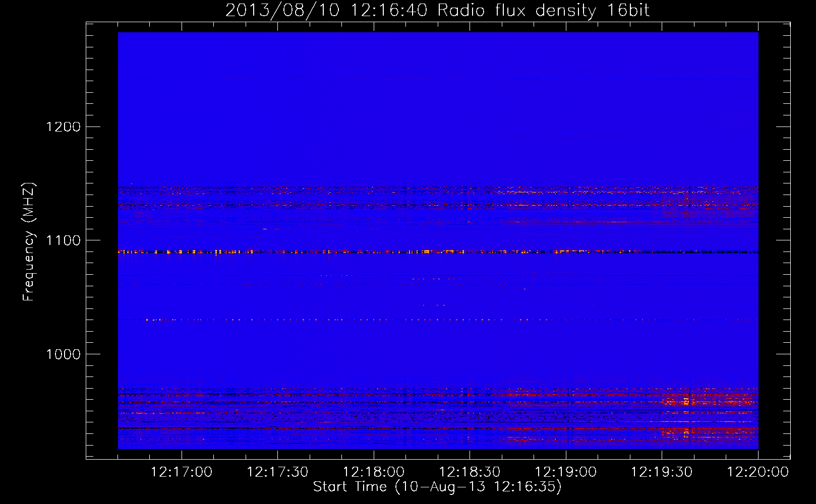Click the "Start Time (10-Aug-13 12:16:35)" axis label
Screen dimensions: 816x504
(437, 487)
